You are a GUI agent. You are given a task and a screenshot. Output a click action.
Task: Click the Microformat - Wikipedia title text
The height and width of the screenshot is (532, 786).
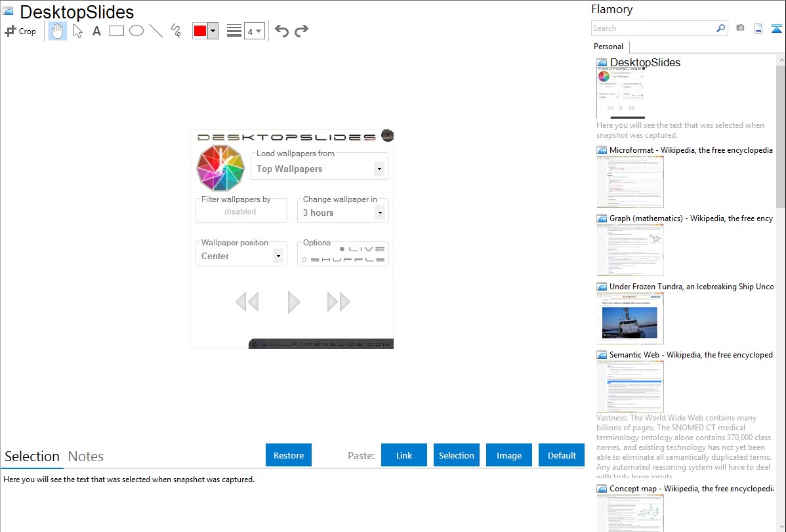(691, 150)
